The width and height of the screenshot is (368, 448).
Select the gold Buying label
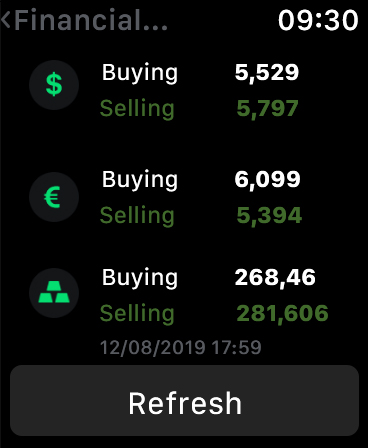[x=140, y=278]
